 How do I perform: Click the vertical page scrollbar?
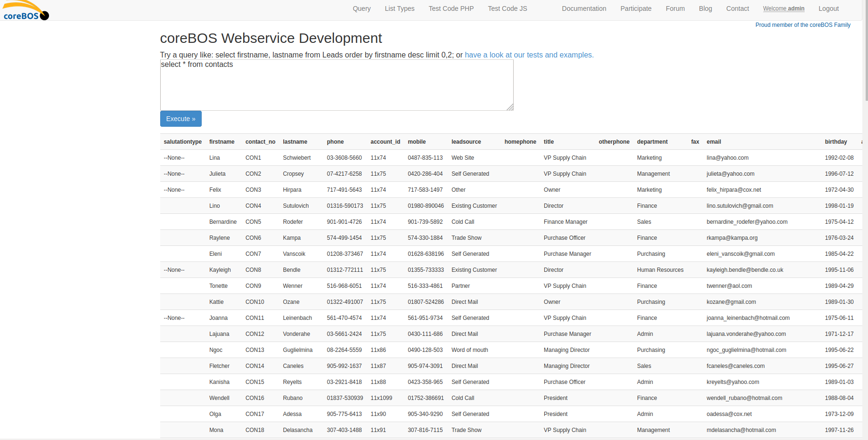[865, 188]
